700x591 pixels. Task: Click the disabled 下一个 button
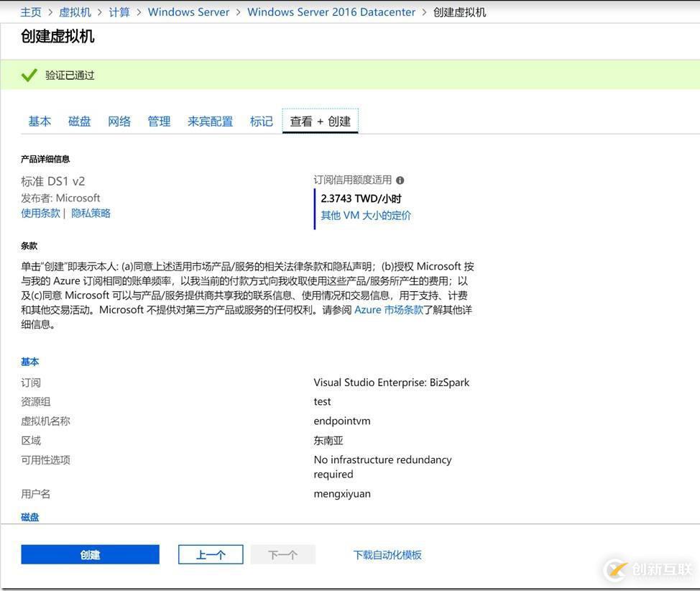point(283,554)
